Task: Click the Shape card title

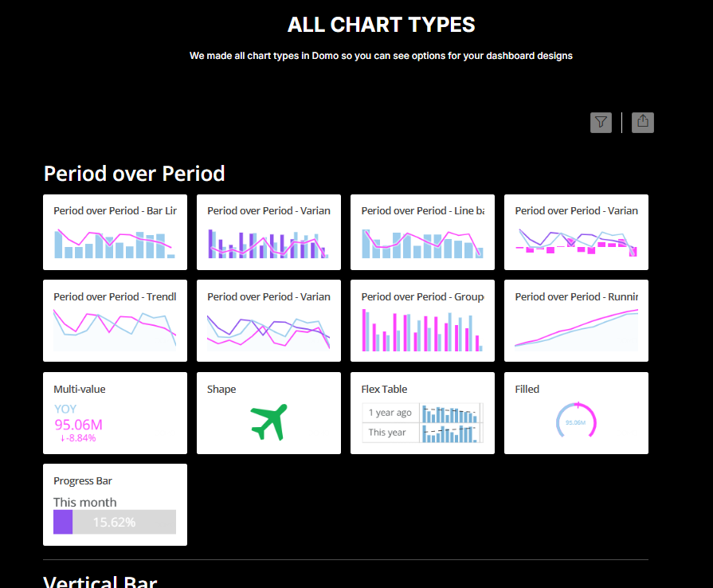Action: (221, 389)
